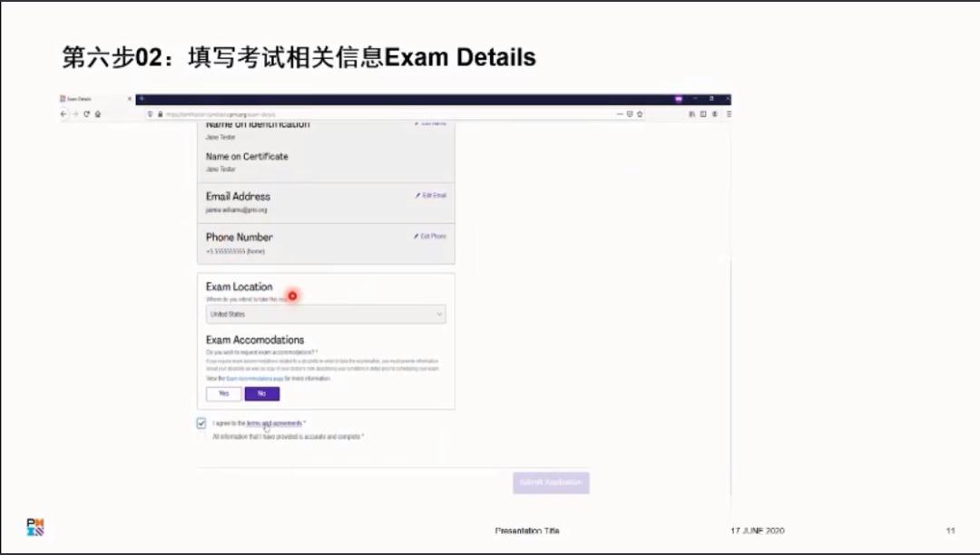Viewport: 980px width, 555px height.
Task: Bookmark this page using the star icon
Action: click(x=640, y=114)
